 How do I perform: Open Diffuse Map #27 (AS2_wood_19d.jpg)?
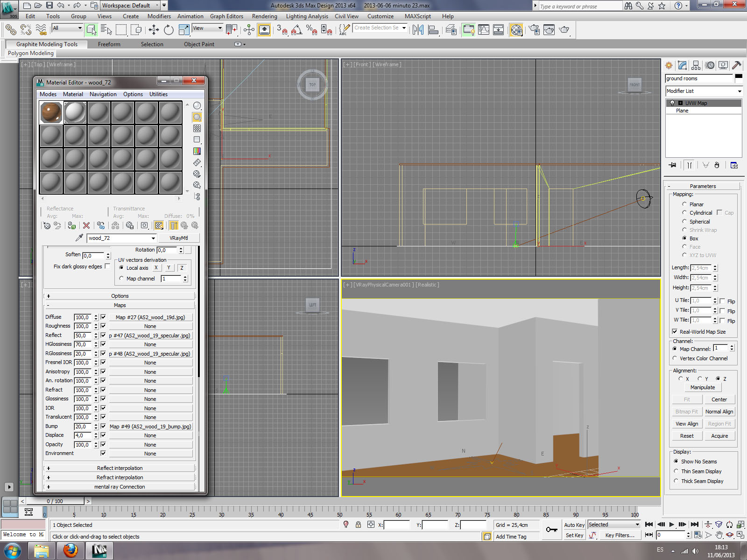[x=150, y=317]
